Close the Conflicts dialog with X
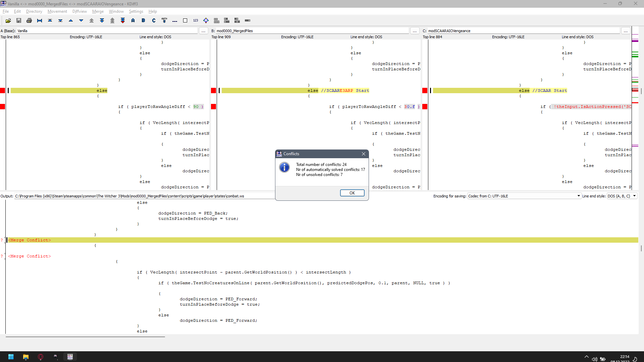 coord(364,154)
